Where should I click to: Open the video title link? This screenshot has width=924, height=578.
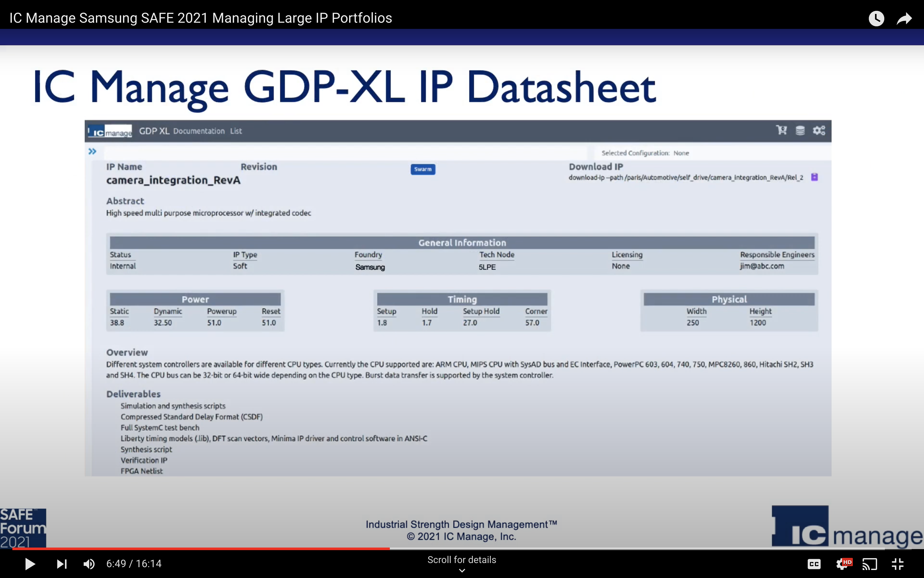click(201, 18)
